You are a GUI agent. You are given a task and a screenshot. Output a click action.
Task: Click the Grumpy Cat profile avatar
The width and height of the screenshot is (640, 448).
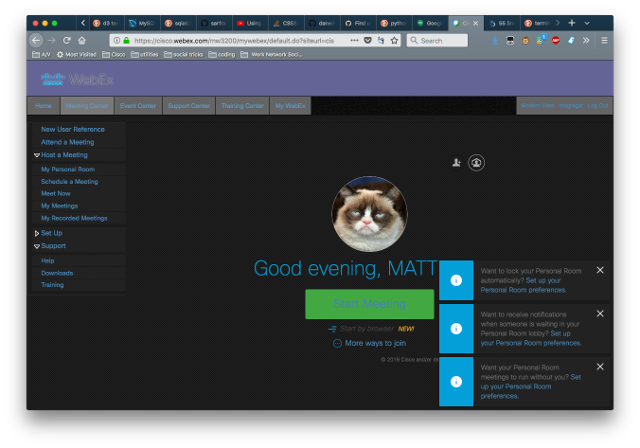[x=369, y=214]
